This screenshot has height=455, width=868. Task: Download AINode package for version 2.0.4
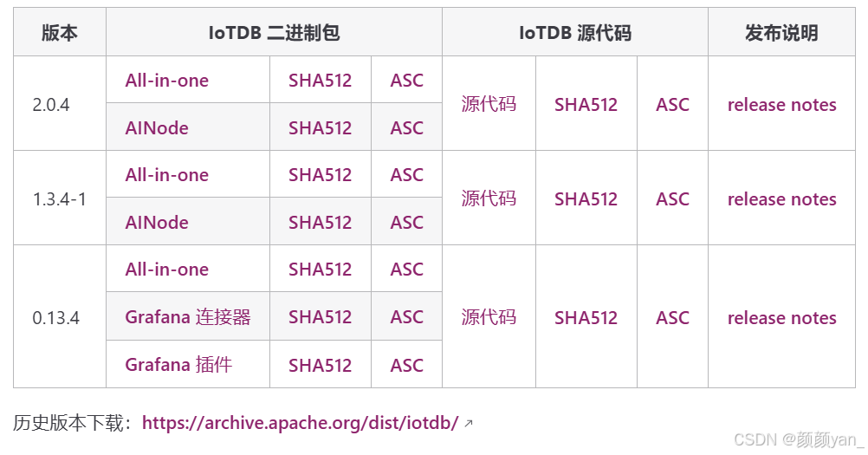pos(156,128)
